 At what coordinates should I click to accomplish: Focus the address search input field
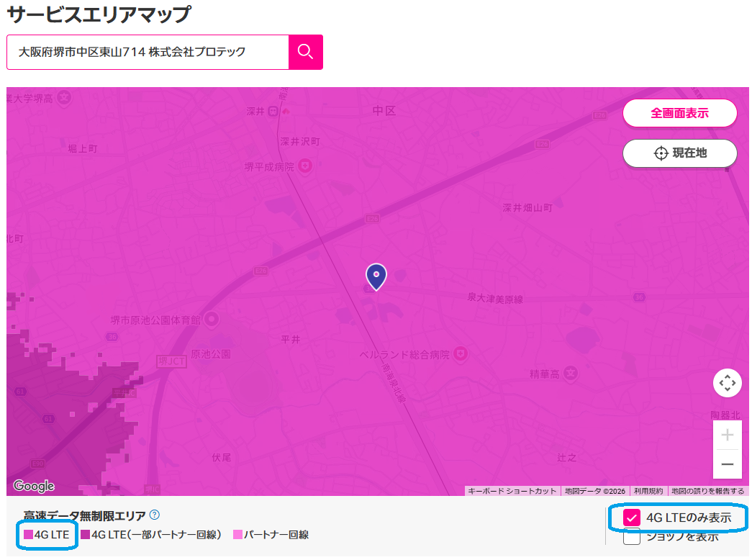coord(148,52)
